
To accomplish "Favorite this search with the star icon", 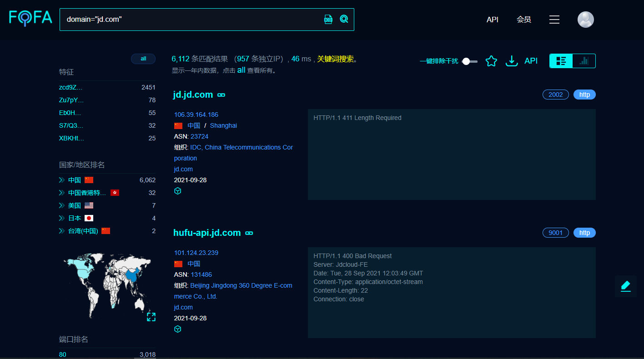I will pyautogui.click(x=491, y=61).
